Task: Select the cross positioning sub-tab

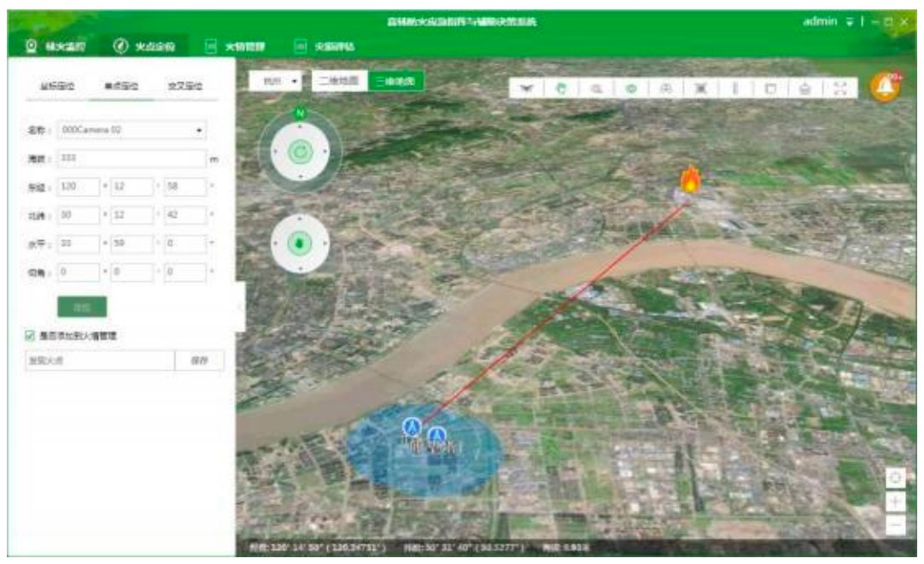Action: pos(184,86)
